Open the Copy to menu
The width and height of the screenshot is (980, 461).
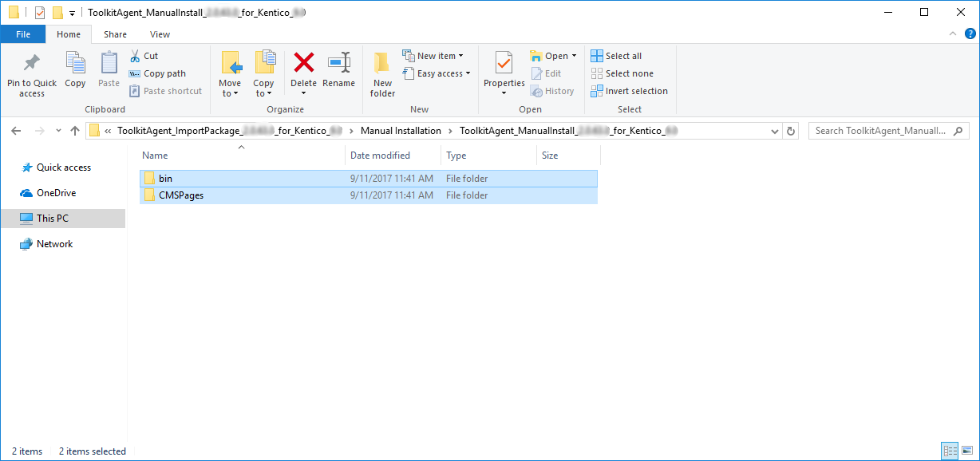tap(263, 74)
